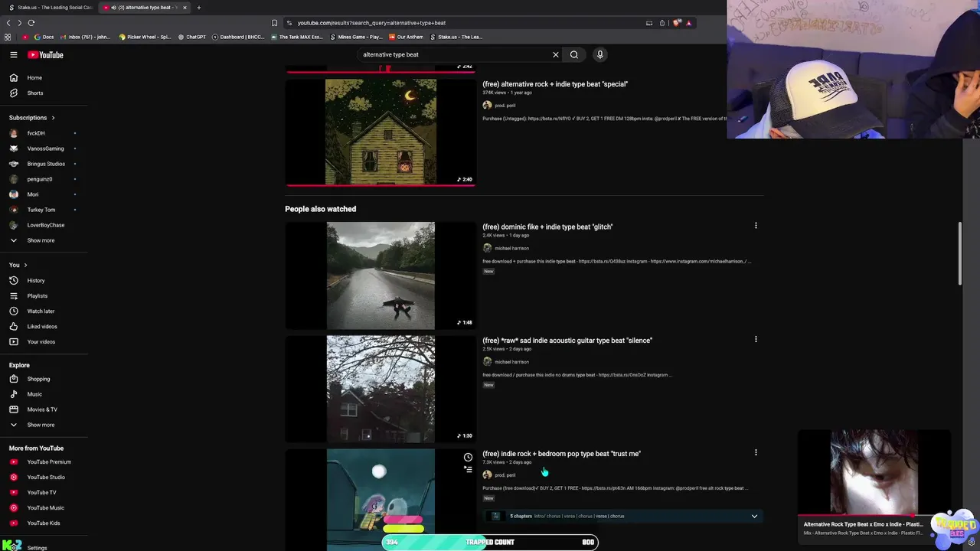
Task: Open video title dominic fike 'glitch'
Action: click(547, 227)
